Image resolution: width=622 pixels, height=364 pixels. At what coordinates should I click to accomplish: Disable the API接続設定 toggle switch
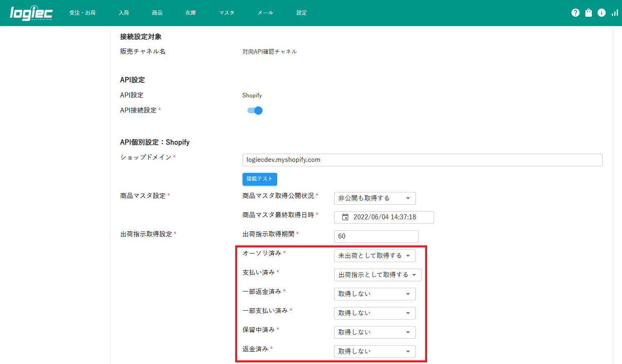click(x=255, y=110)
